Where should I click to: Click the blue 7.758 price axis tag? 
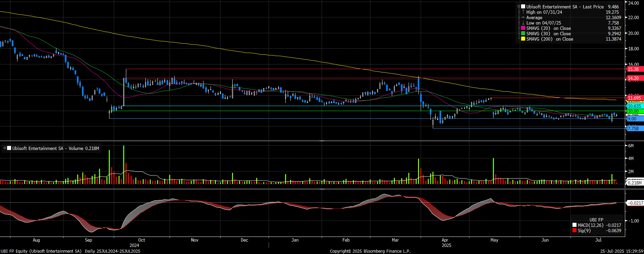(634, 129)
